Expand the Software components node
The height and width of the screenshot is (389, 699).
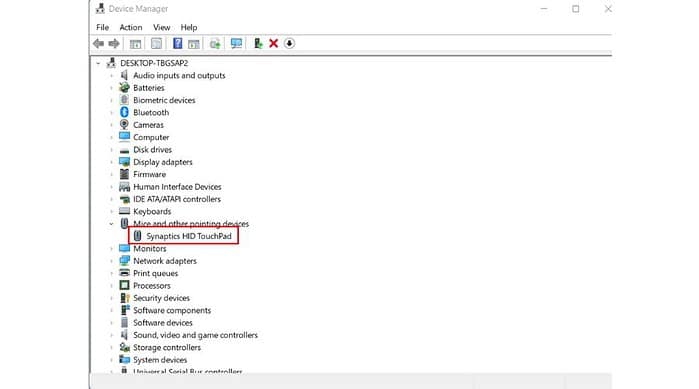tap(111, 310)
